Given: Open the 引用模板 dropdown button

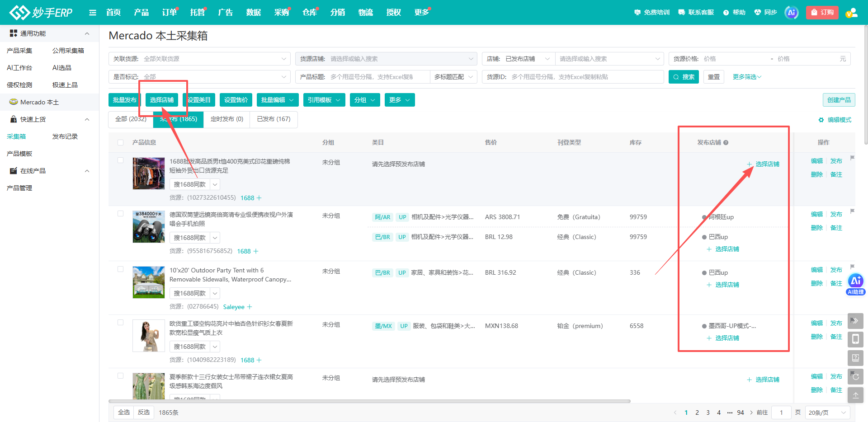Looking at the screenshot, I should [x=324, y=100].
